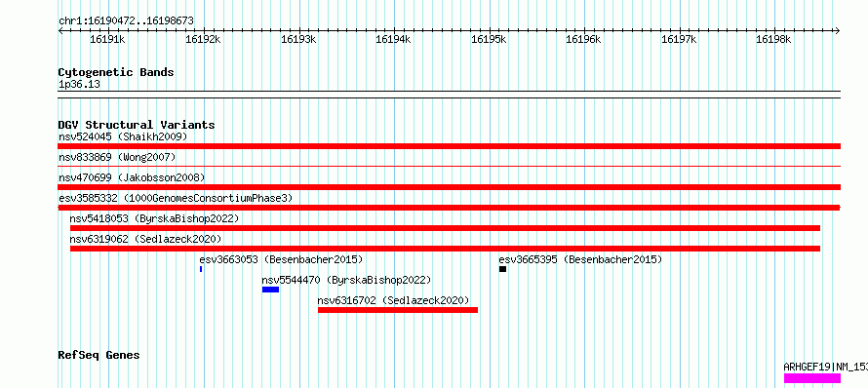Click the Cytogenetic Bands track heading
The height and width of the screenshot is (388, 868).
pos(116,72)
